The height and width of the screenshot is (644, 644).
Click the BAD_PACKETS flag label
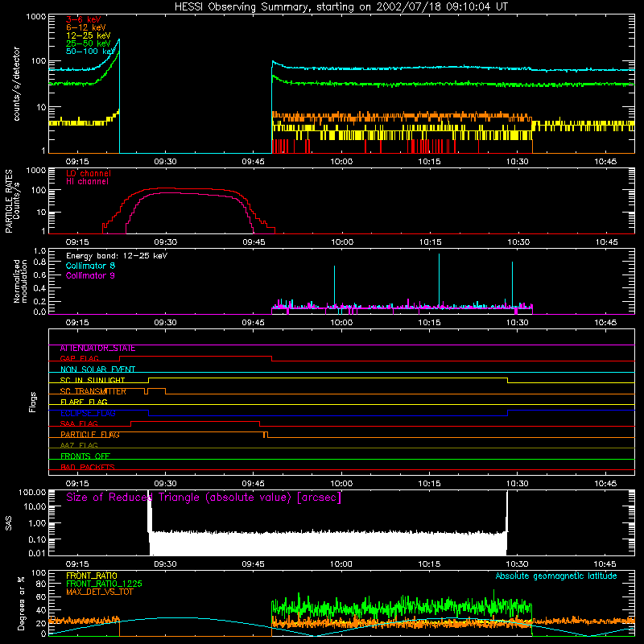tap(88, 468)
